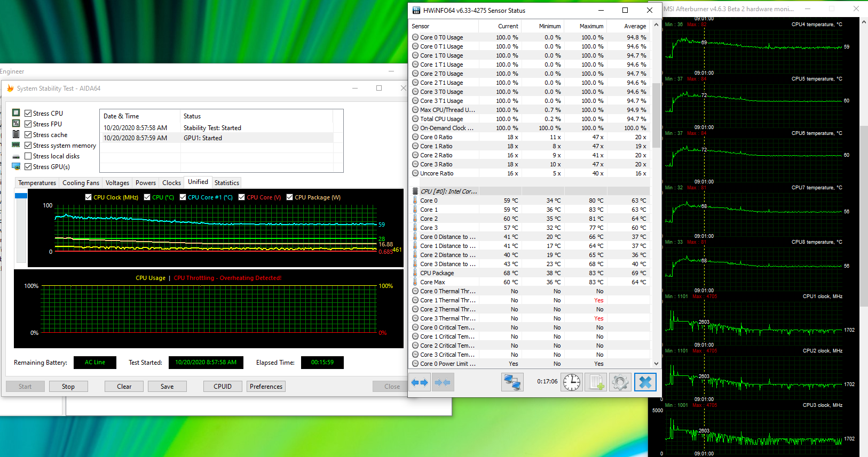Screen dimensions: 868x457
Task: Toggle the CPU Package (W) graph checkbox
Action: coord(290,197)
